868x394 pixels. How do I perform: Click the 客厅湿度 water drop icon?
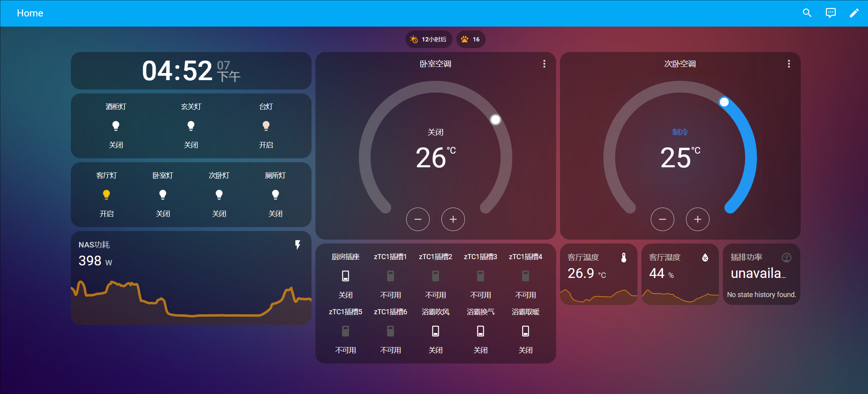coord(705,257)
